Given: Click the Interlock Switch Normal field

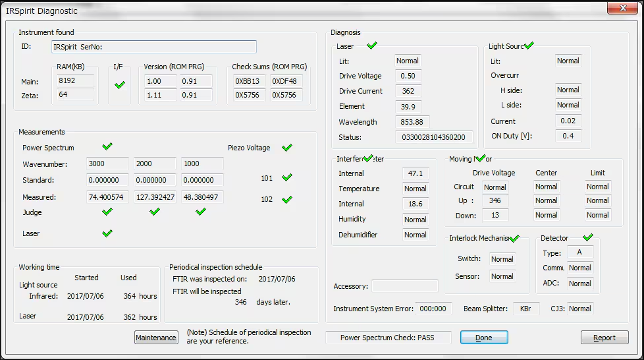Looking at the screenshot, I should [x=502, y=258].
